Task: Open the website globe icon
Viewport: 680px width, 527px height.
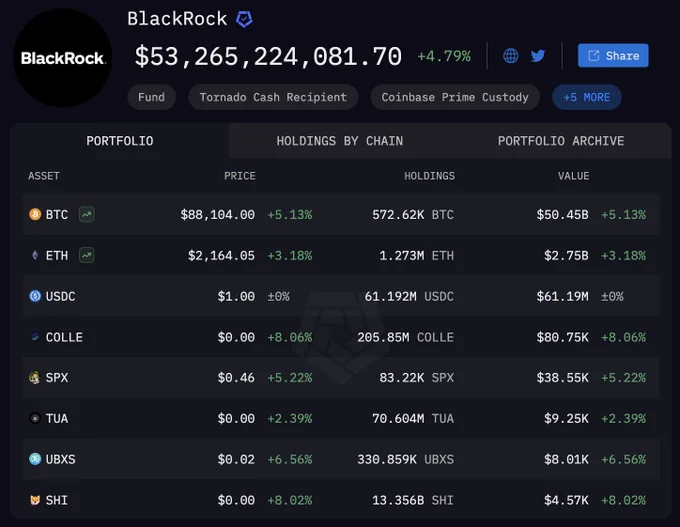Action: click(510, 56)
